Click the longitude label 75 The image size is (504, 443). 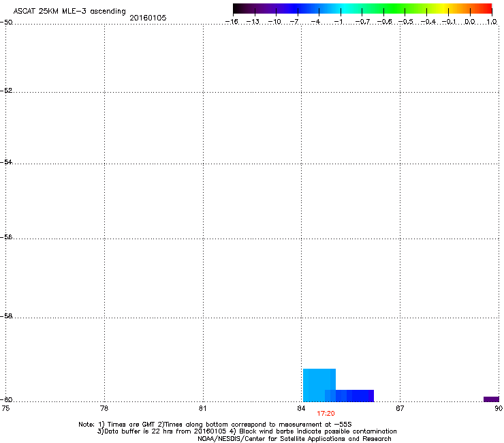click(x=5, y=408)
